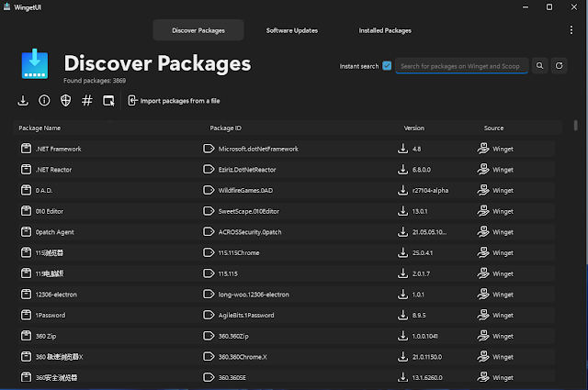The width and height of the screenshot is (588, 390).
Task: Click the WingetUI app icon in title bar
Action: 6,7
